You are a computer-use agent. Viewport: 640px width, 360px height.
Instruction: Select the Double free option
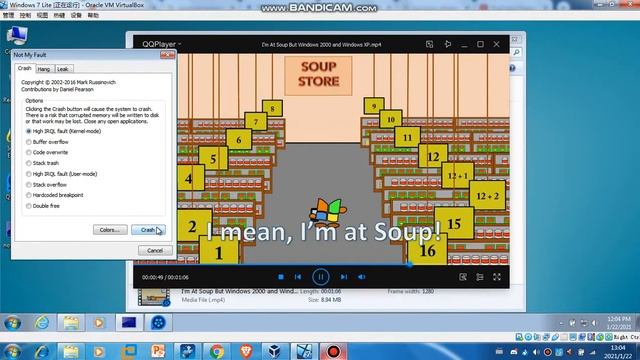42,206
